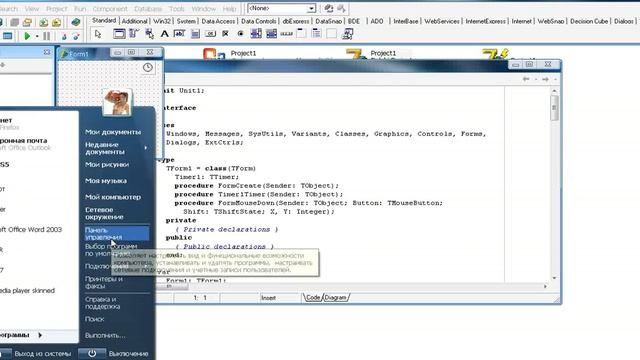Switch to the Win32 palette tab
Viewport: 640px width, 360px height.
click(162, 21)
